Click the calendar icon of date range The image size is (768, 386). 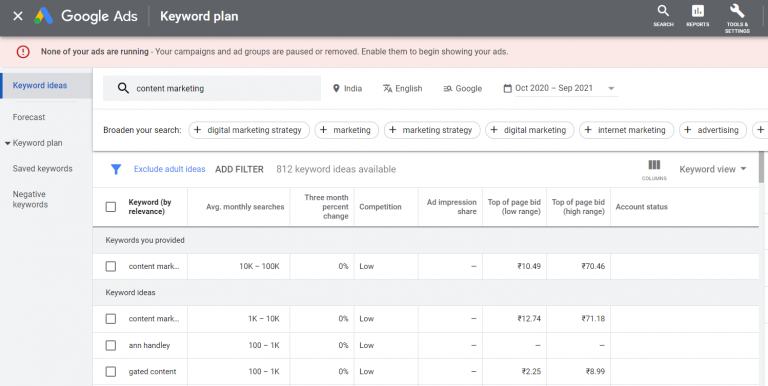pos(507,88)
